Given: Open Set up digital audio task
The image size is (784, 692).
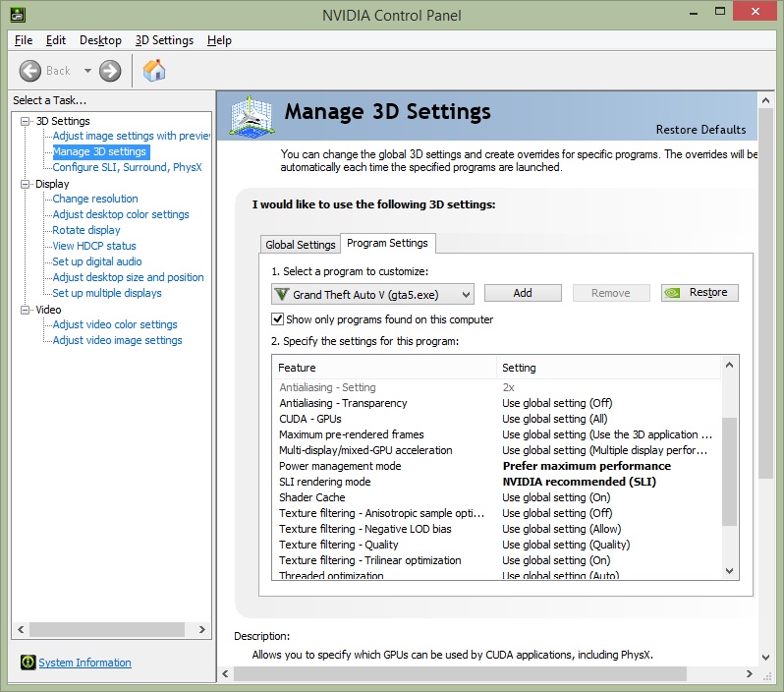Looking at the screenshot, I should pos(97,261).
